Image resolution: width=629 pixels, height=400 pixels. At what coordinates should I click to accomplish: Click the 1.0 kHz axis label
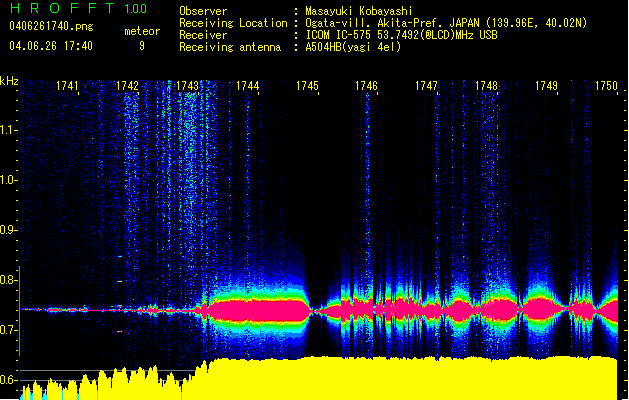click(x=8, y=180)
